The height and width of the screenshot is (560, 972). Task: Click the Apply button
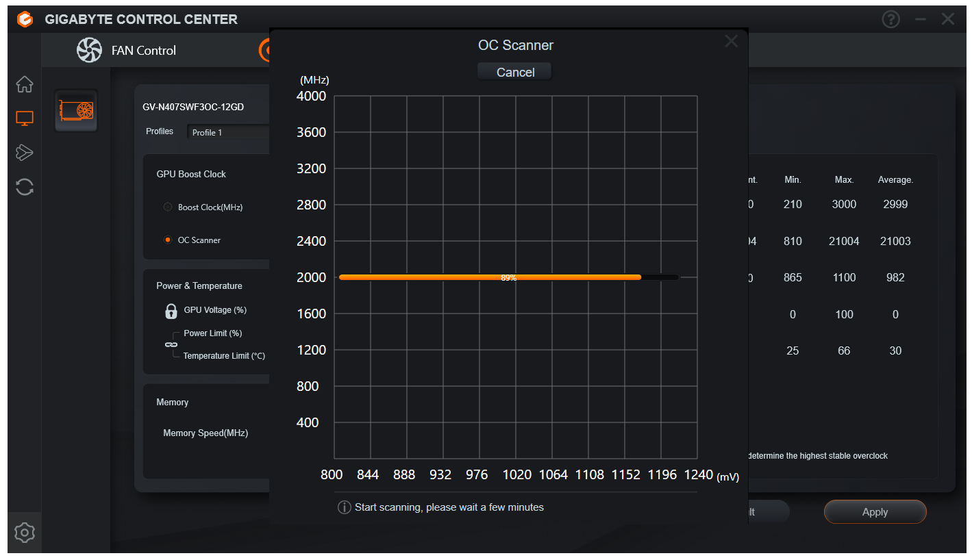pos(875,512)
